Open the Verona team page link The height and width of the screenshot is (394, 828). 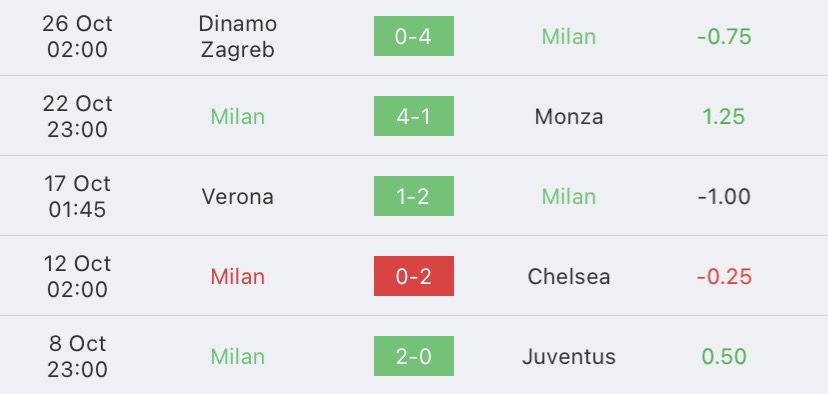[x=238, y=196]
